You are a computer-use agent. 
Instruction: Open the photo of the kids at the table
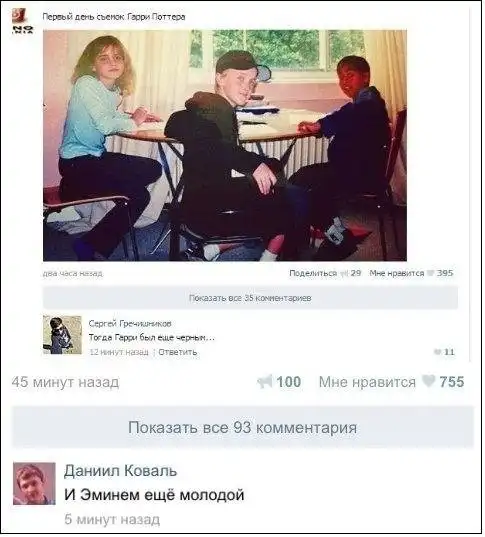point(225,146)
